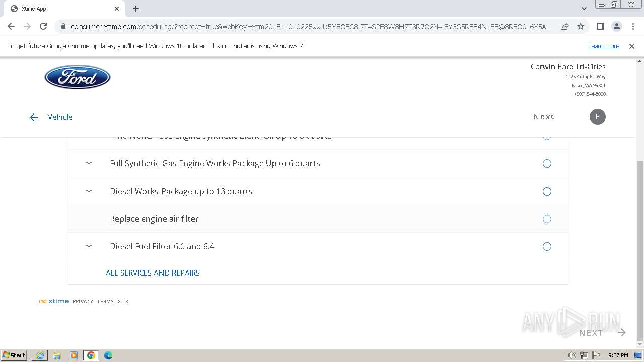Go back using the Vehicle arrow icon

pos(34,117)
